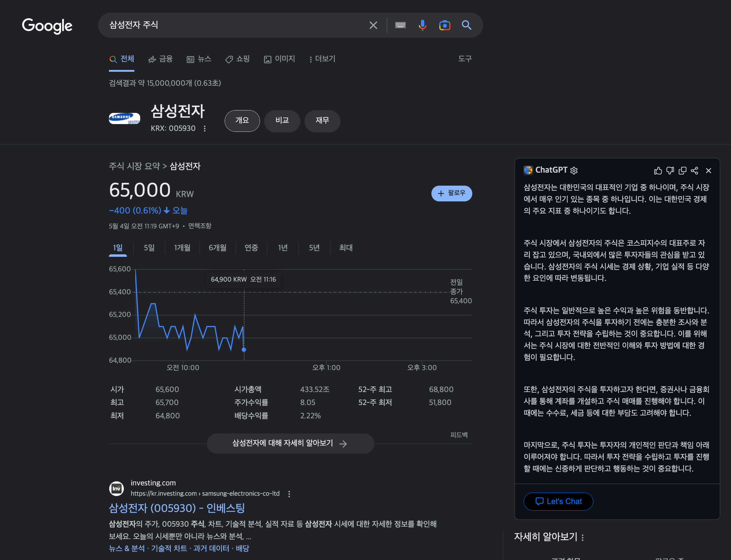Copy the ChatGPT response

(x=682, y=171)
